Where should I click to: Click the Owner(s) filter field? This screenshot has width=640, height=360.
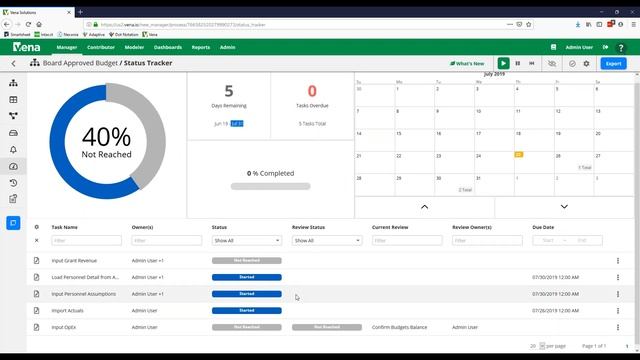click(167, 240)
